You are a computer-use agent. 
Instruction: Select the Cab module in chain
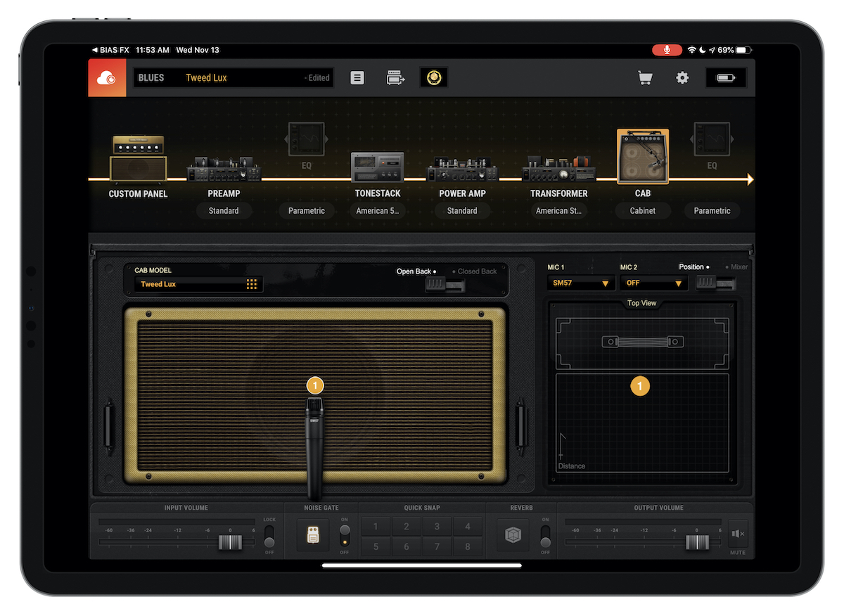tap(643, 156)
